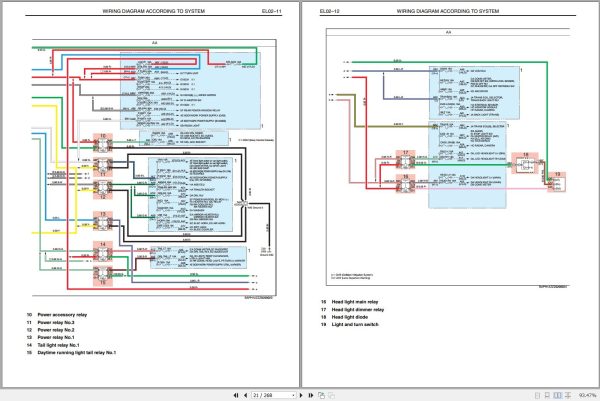The image size is (600, 401).
Task: Click the 'Power relay No.2' legend entry
Action: pos(56,330)
